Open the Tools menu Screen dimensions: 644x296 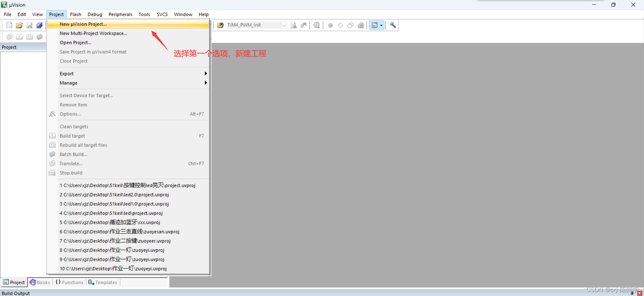(x=144, y=14)
